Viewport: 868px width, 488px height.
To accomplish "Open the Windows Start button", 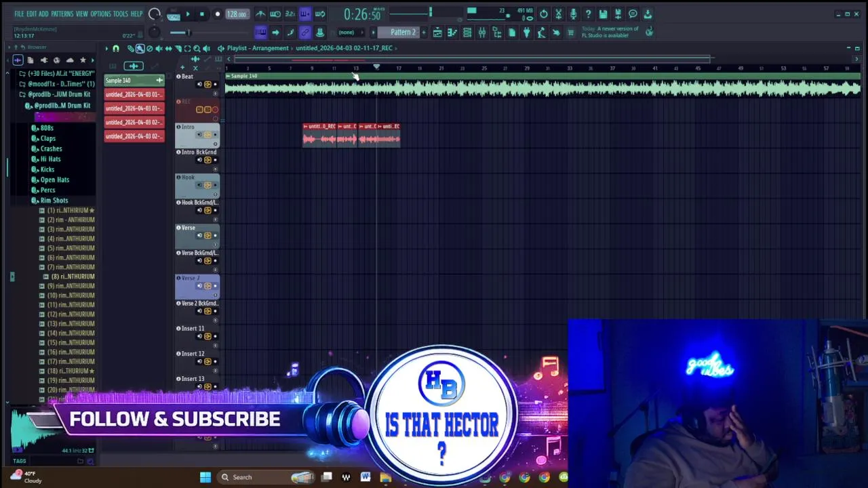I will (x=205, y=477).
